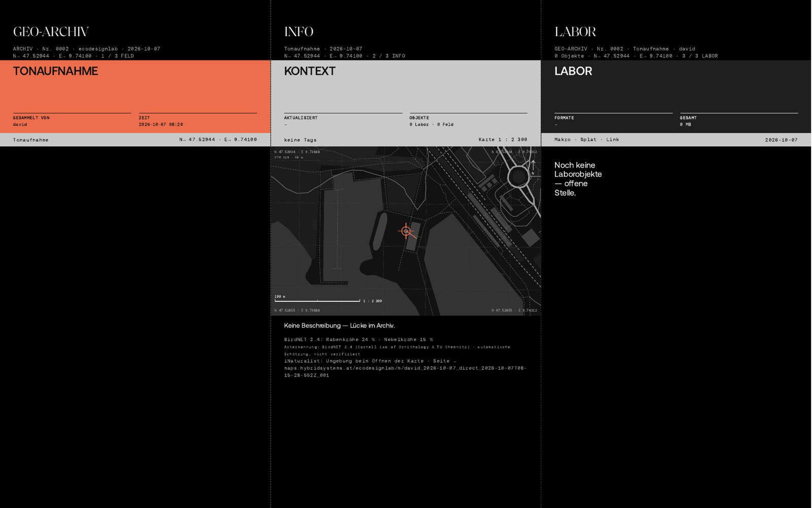Click the bottom-left map coordinate N 47.52855

pos(297,310)
